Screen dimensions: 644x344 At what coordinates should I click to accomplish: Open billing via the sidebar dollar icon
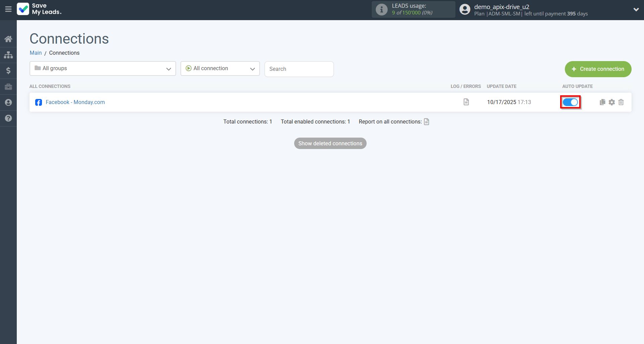(8, 70)
